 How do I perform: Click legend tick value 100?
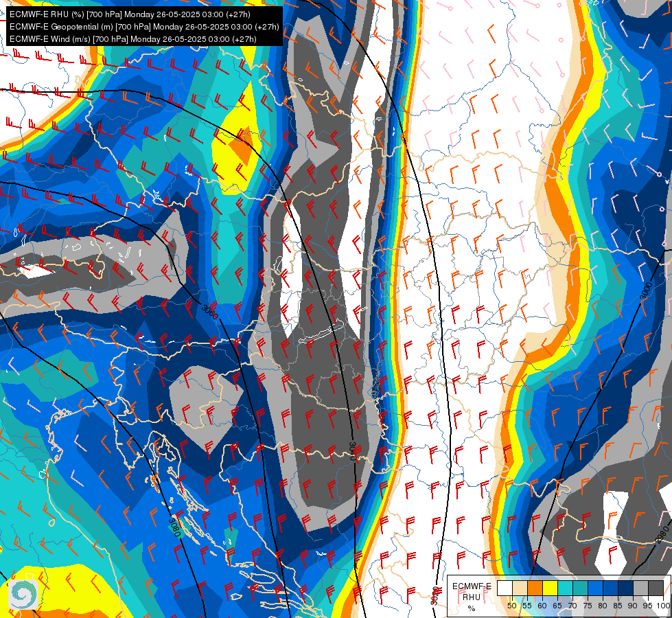(x=664, y=606)
